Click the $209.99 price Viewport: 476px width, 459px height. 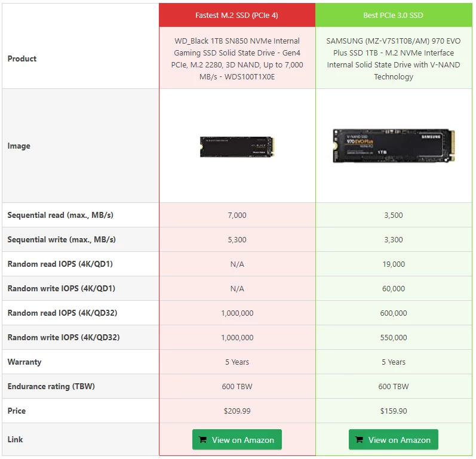pyautogui.click(x=237, y=411)
